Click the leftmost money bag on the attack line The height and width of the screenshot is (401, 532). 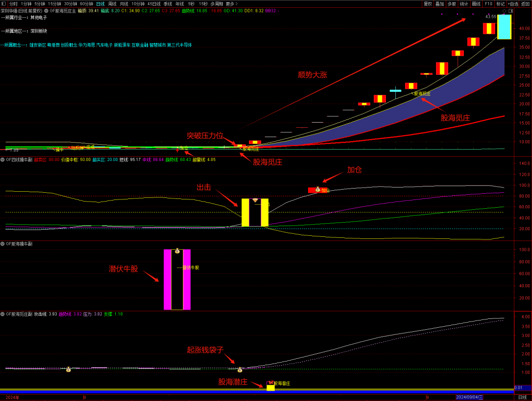tap(68, 369)
